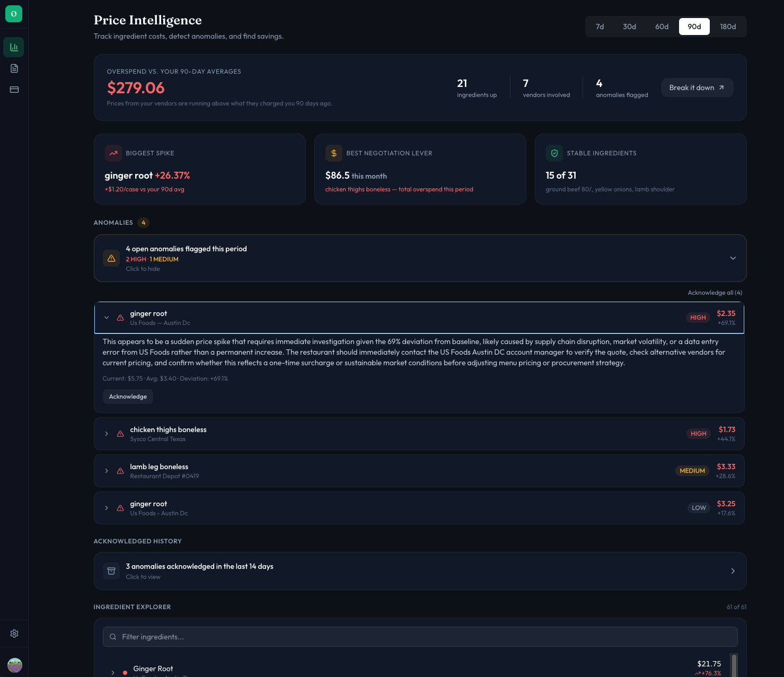Expand the ginger root LOW anomaly row
The width and height of the screenshot is (784, 677).
pyautogui.click(x=107, y=508)
